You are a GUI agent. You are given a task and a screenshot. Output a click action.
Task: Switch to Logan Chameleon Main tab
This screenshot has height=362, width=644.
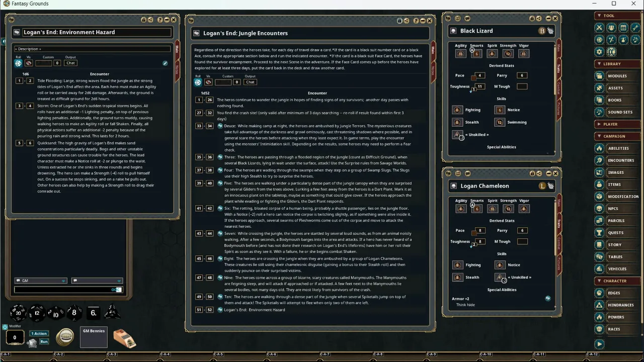click(x=558, y=203)
